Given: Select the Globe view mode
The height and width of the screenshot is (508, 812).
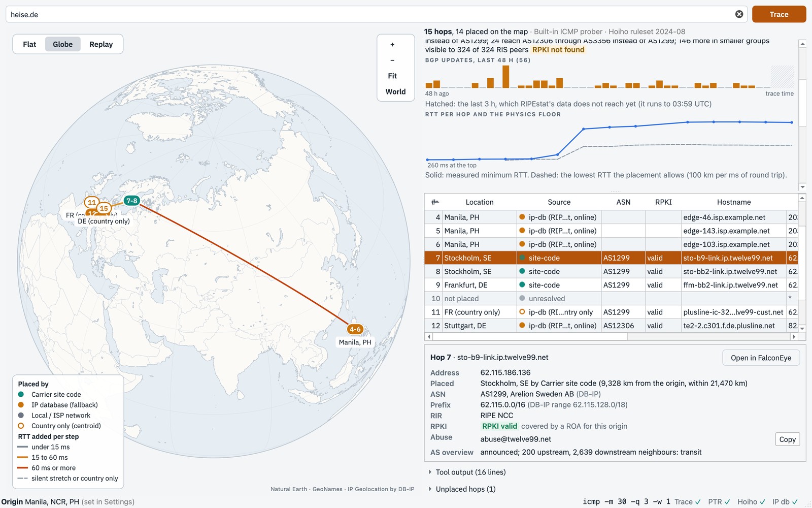Looking at the screenshot, I should pos(63,44).
